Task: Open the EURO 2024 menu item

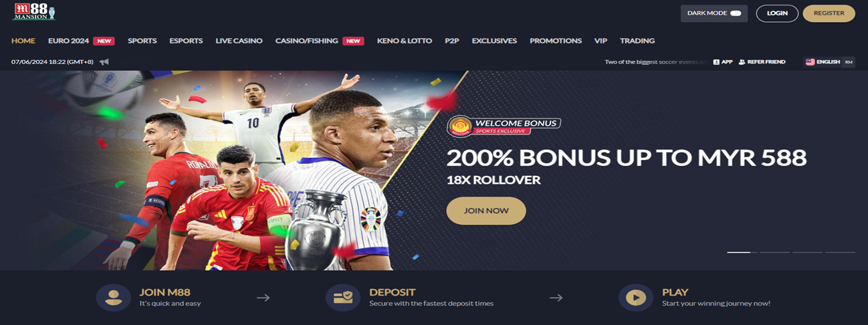Action: click(69, 41)
